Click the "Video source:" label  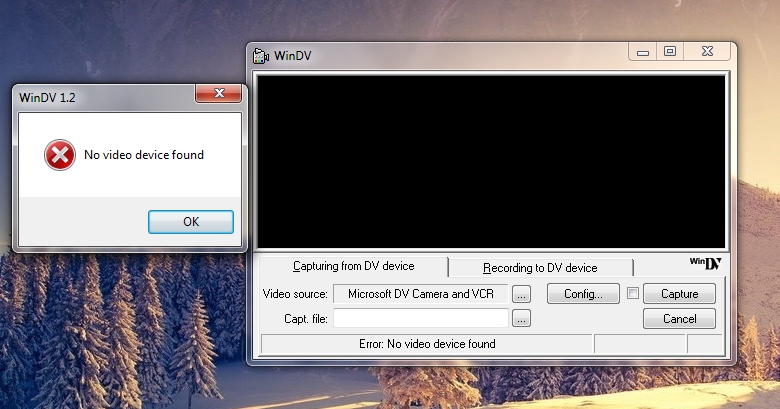[x=295, y=294]
